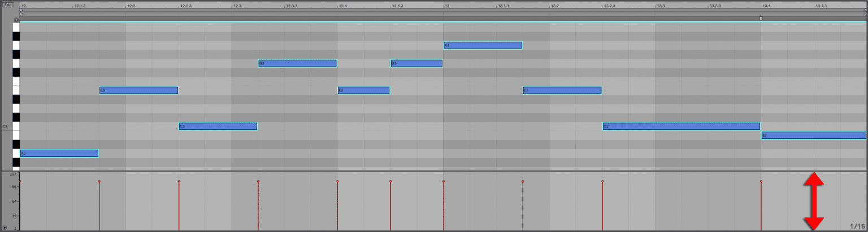
Task: Click the velocity marker at position 13.1.3
Action: tap(523, 181)
